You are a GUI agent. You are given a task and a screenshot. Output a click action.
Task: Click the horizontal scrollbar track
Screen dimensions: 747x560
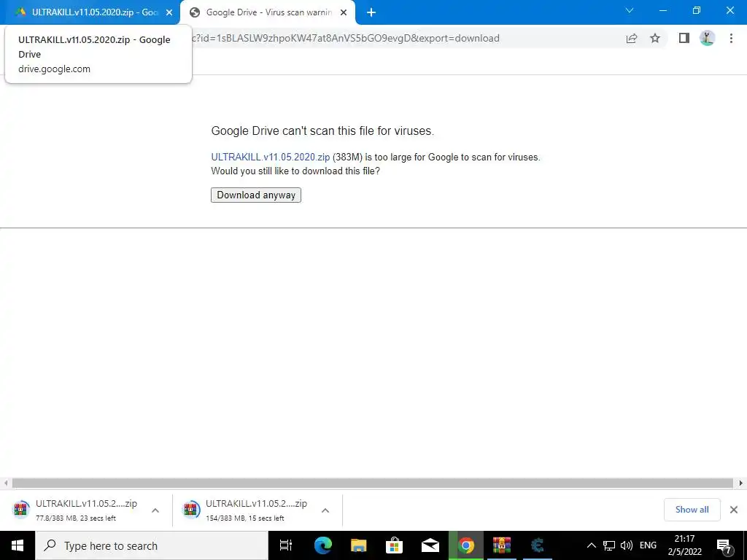pos(373,483)
